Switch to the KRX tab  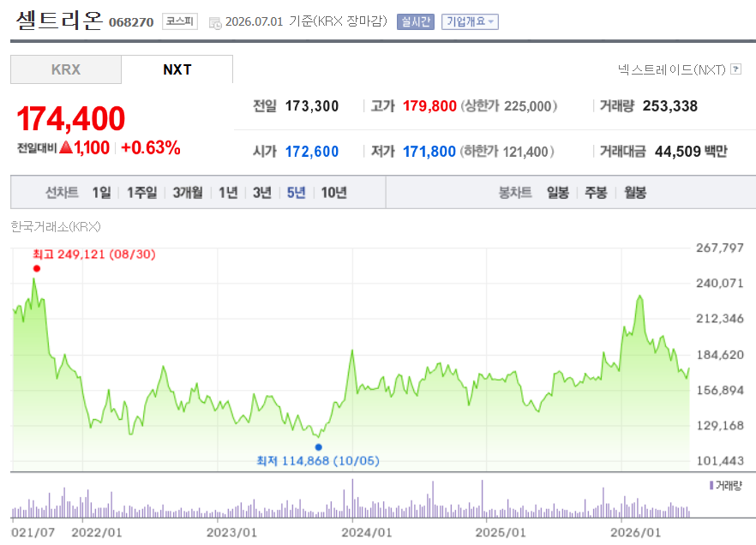pyautogui.click(x=66, y=69)
